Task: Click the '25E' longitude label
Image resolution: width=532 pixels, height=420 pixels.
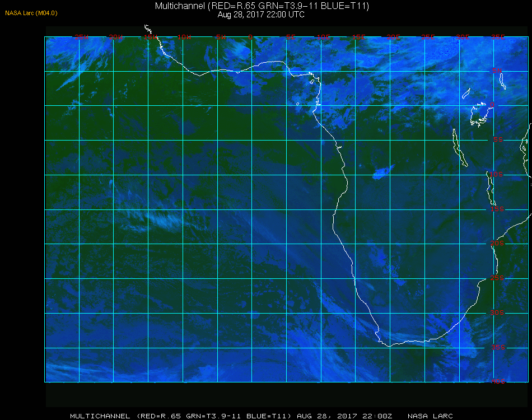Action: point(428,37)
